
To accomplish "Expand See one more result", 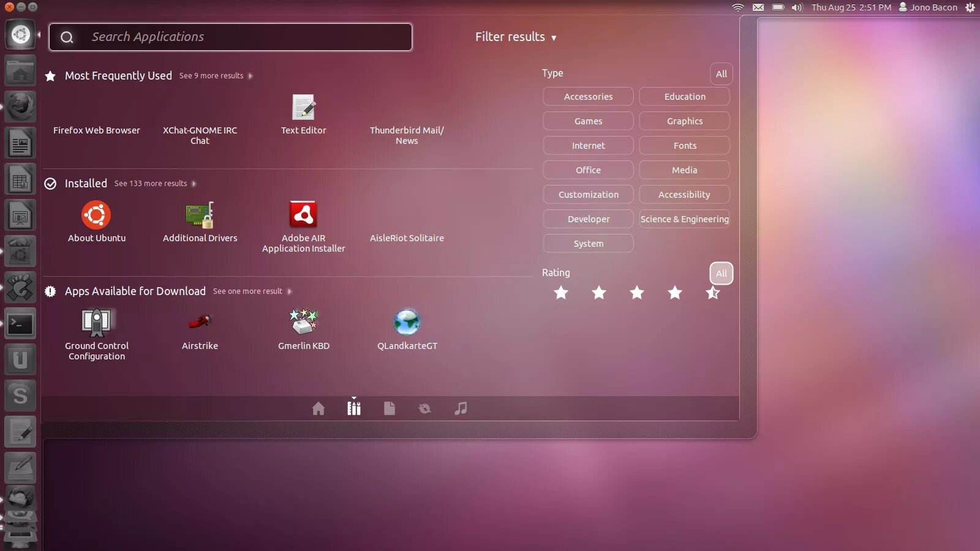I will (x=252, y=291).
